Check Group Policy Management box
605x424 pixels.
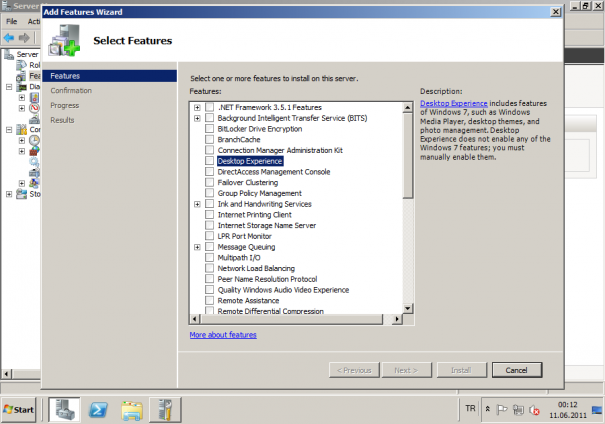tap(210, 193)
